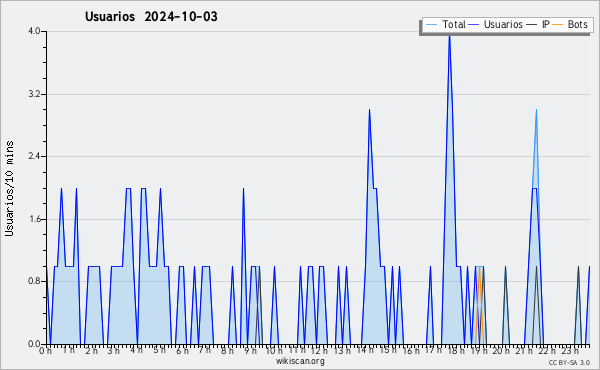The width and height of the screenshot is (600, 370).
Task: Click the light blue Total legend line
Action: pyautogui.click(x=431, y=25)
